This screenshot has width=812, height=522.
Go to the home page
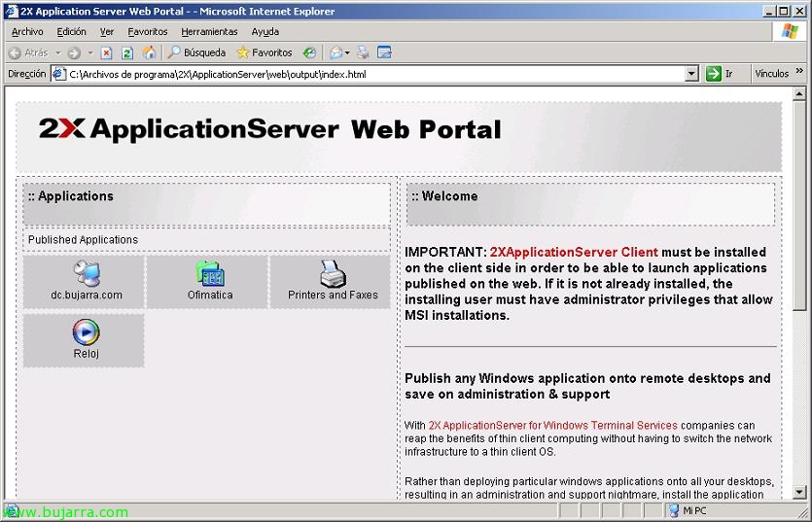[x=149, y=52]
